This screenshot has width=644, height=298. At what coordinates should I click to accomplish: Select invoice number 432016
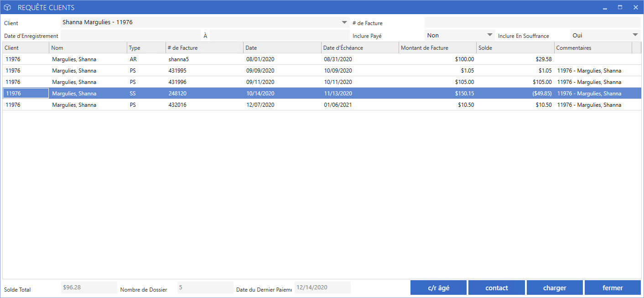pyautogui.click(x=205, y=105)
